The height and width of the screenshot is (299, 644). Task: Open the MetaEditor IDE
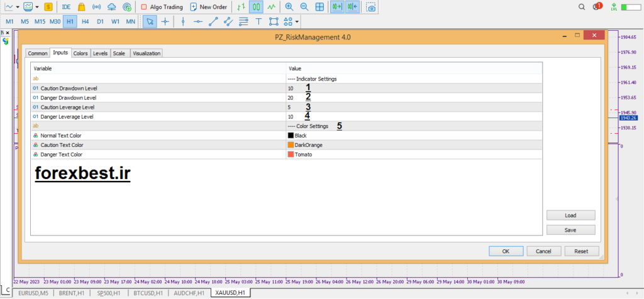point(67,7)
